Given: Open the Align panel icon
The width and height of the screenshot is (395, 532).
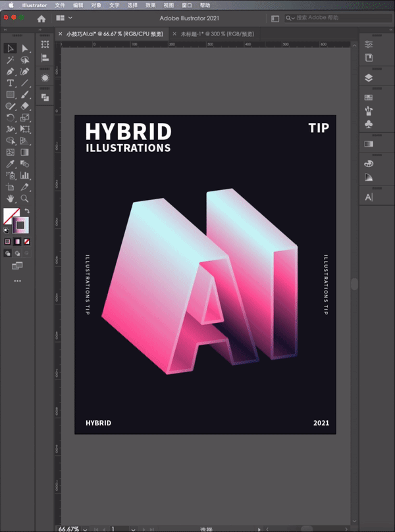Looking at the screenshot, I should (x=45, y=58).
